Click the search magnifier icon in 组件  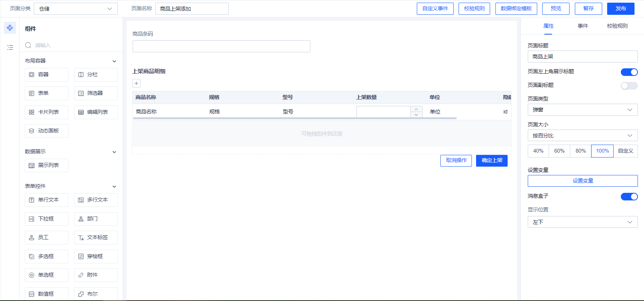click(28, 45)
